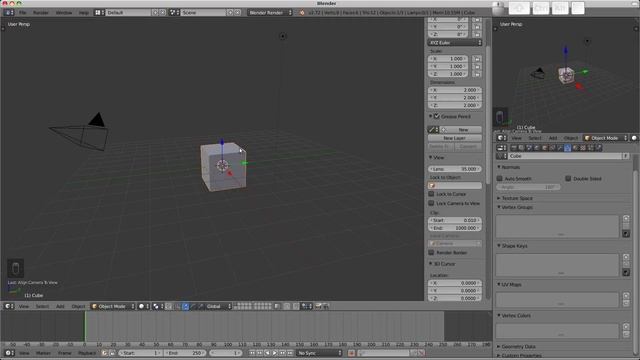
Task: Open the Material properties tab
Action: [575, 148]
